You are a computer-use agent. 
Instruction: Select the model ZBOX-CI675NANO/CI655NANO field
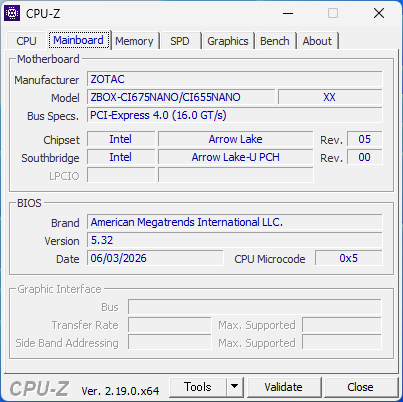(x=181, y=97)
